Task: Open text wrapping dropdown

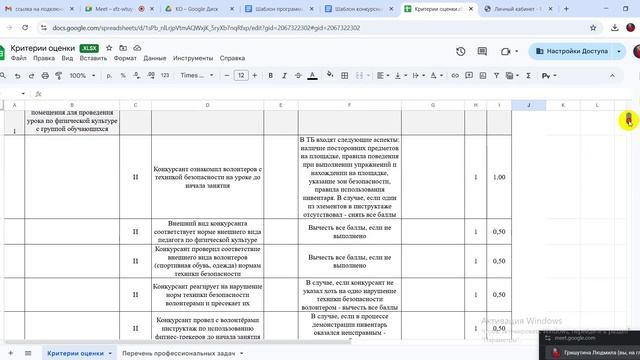Action: coord(418,76)
